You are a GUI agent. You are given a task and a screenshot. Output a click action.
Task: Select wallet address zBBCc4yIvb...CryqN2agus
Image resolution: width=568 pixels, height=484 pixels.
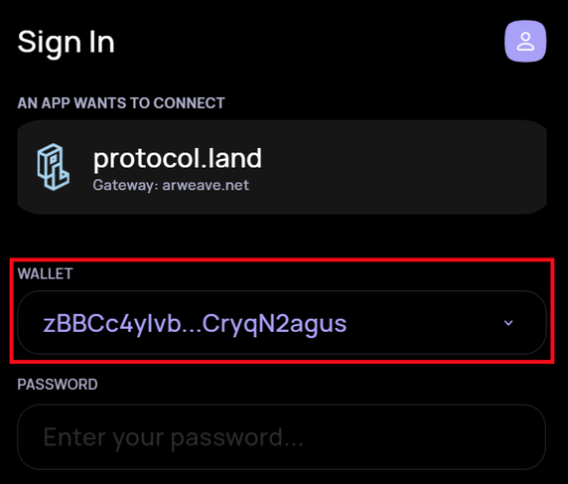195,324
